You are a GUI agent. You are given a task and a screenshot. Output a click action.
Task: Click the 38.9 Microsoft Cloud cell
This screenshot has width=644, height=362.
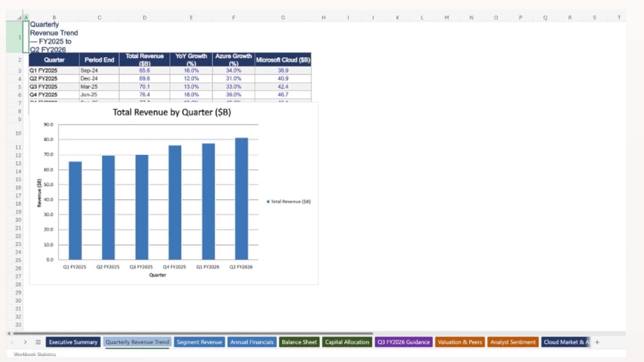pos(283,70)
